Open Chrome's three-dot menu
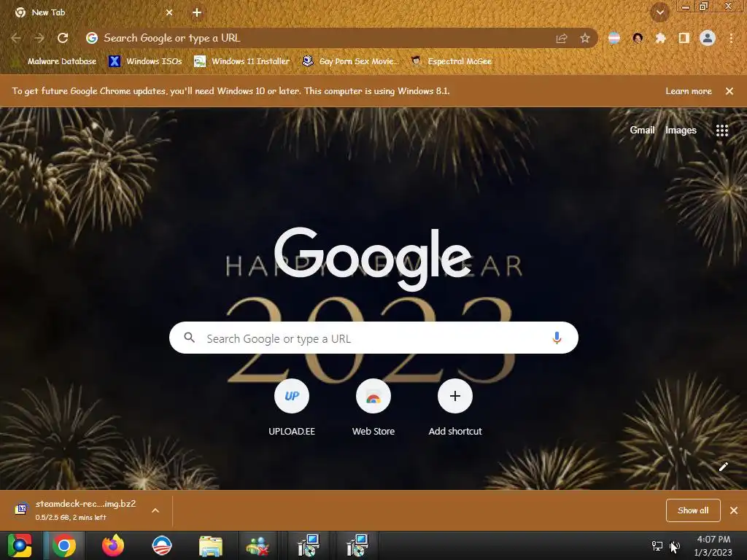The width and height of the screenshot is (747, 560). tap(731, 38)
